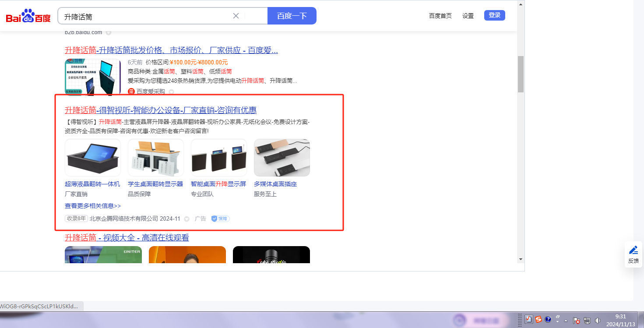
Task: Click the page vertical scrollbar thumb
Action: [521, 74]
